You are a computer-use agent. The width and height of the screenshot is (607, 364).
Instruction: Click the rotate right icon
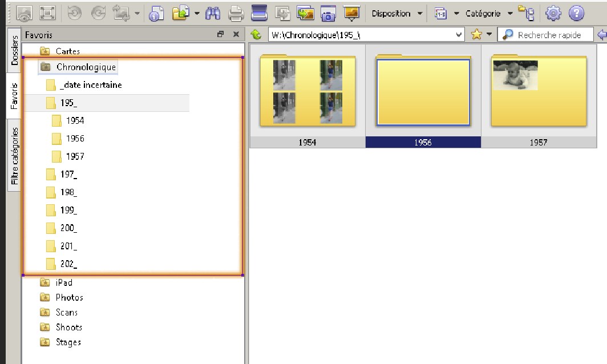[98, 13]
